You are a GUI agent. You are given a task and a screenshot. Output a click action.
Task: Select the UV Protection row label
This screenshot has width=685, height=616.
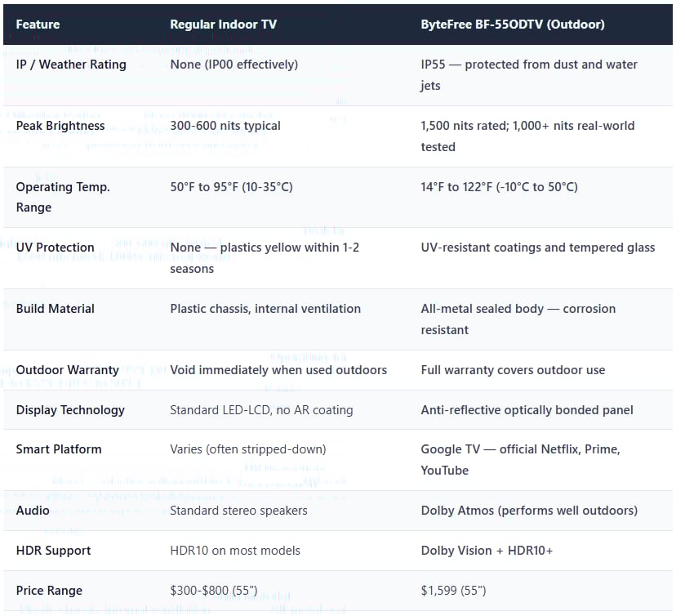[x=55, y=248]
